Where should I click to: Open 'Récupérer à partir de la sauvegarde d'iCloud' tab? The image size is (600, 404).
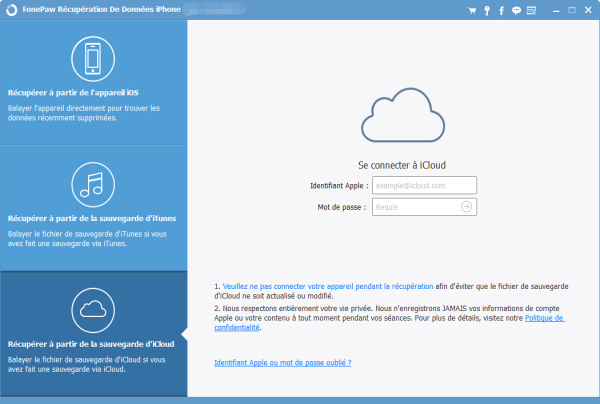tap(94, 334)
